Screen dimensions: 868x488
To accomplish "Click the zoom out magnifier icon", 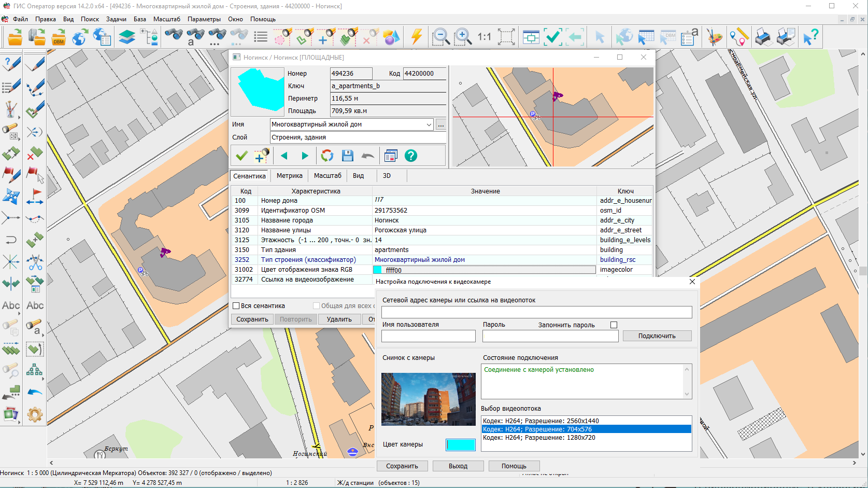I will (440, 37).
